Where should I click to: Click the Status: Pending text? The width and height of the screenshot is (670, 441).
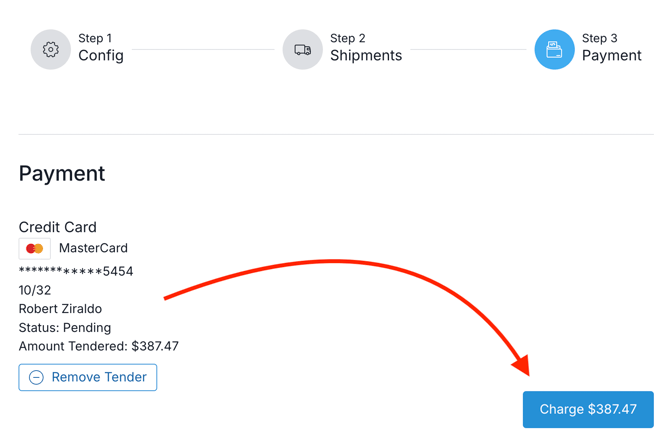(x=65, y=328)
